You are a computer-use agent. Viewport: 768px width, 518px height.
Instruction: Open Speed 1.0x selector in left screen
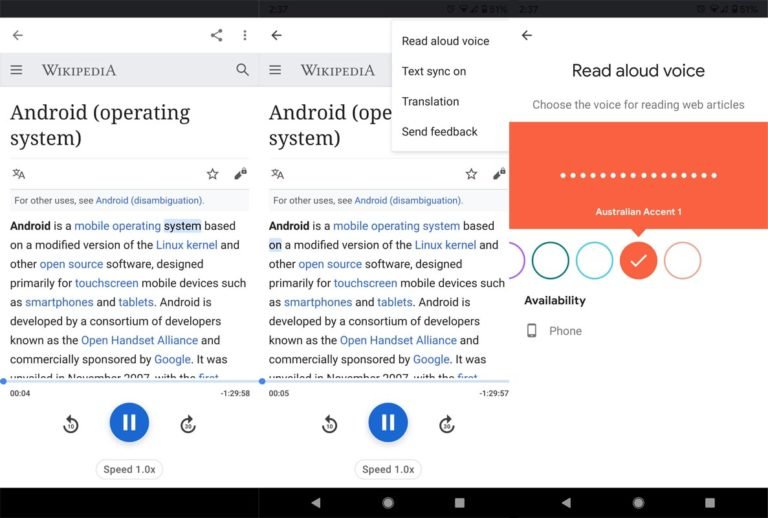[x=129, y=469]
